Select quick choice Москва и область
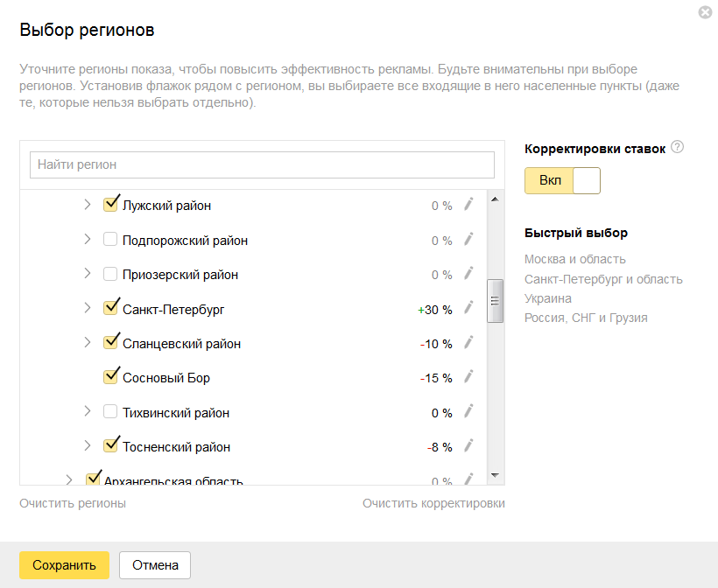This screenshot has width=718, height=588. click(x=574, y=259)
